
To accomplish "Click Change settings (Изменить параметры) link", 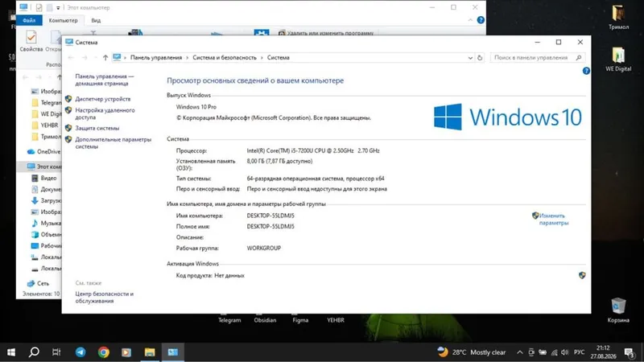I will (x=554, y=219).
